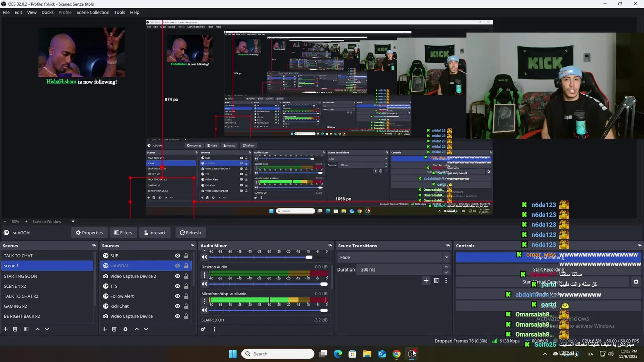Click the Refresh button

point(190,233)
